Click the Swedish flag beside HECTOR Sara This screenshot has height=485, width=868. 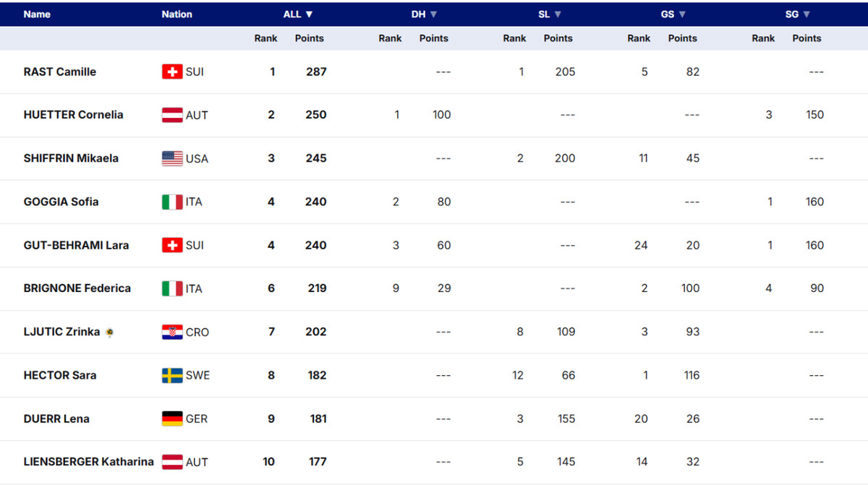coord(172,375)
